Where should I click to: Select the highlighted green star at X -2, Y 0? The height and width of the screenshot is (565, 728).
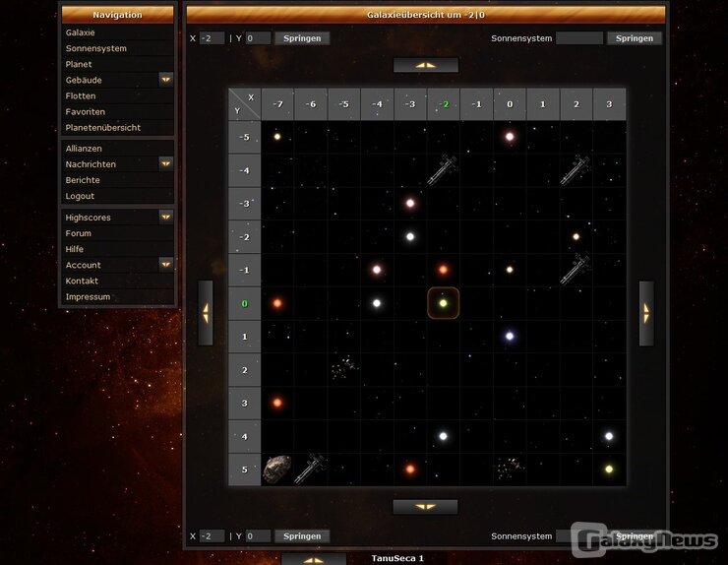[444, 303]
